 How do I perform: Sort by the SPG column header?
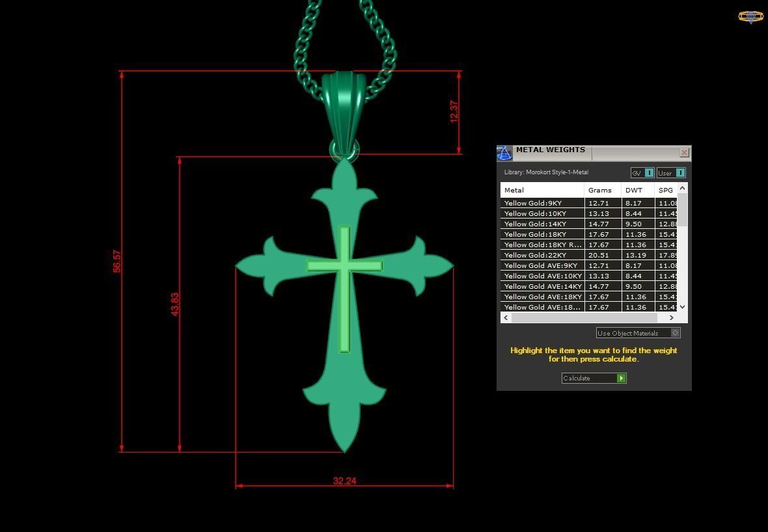[x=666, y=190]
